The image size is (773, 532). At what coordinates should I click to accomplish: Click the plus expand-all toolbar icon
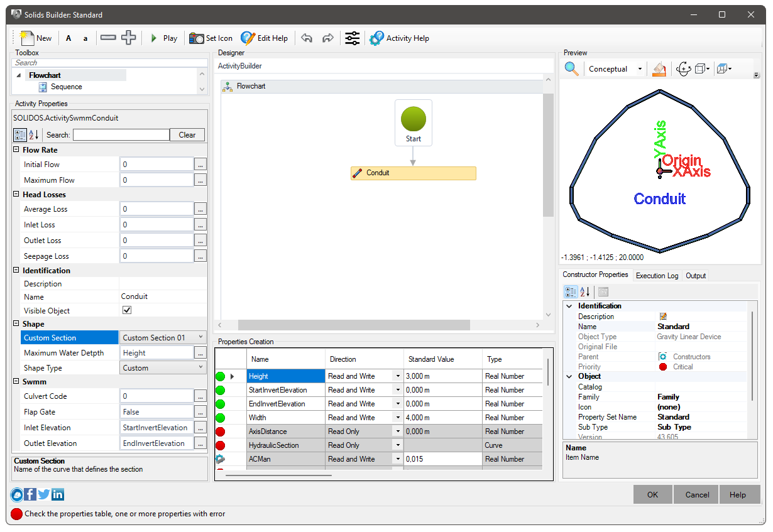[x=128, y=38]
